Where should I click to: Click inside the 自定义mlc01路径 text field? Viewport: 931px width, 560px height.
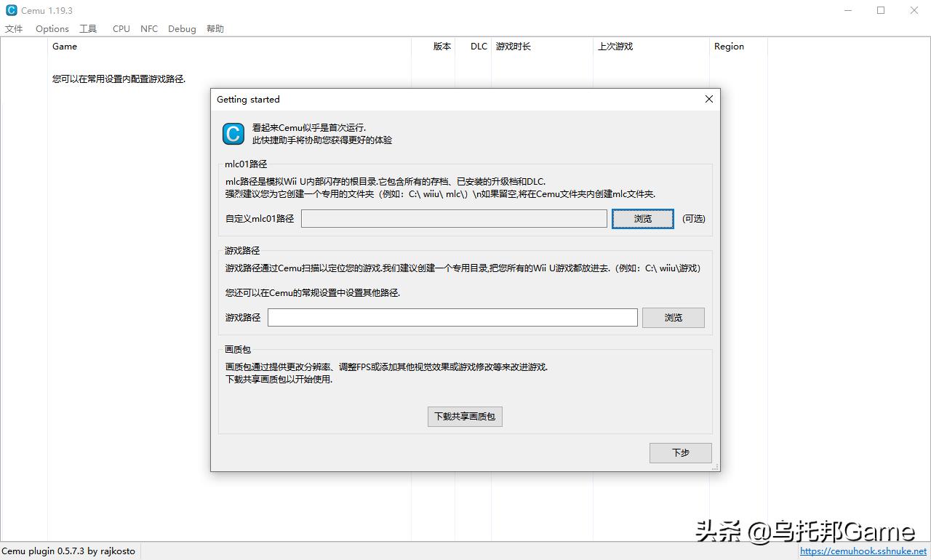click(454, 218)
